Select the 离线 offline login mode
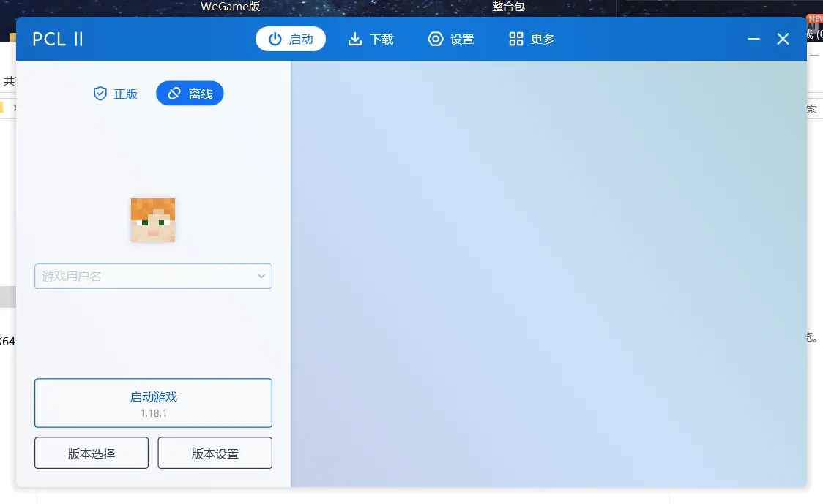Image resolution: width=823 pixels, height=504 pixels. [190, 94]
